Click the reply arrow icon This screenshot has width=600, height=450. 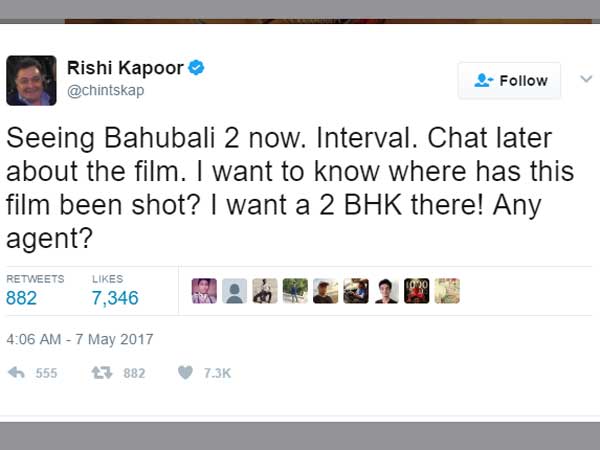[x=16, y=372]
